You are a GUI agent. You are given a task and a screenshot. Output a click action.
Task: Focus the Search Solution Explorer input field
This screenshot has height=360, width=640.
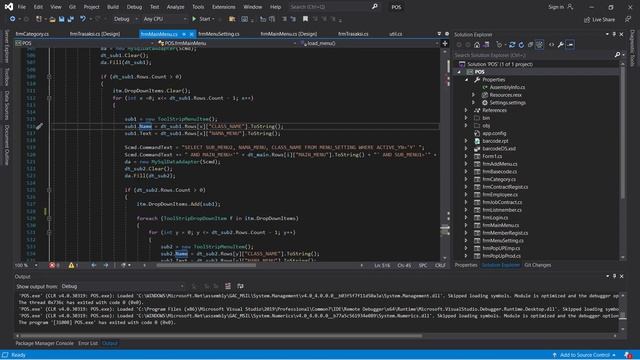point(534,55)
